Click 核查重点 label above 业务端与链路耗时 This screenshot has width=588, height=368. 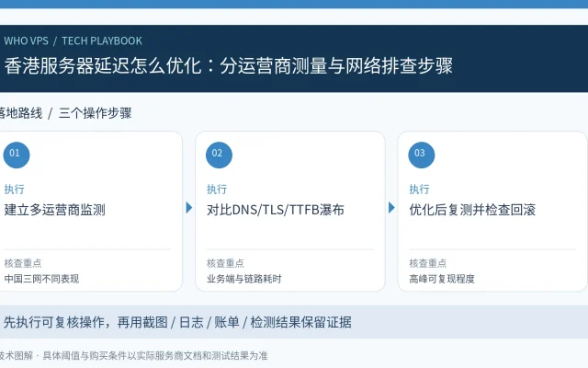[x=225, y=263]
